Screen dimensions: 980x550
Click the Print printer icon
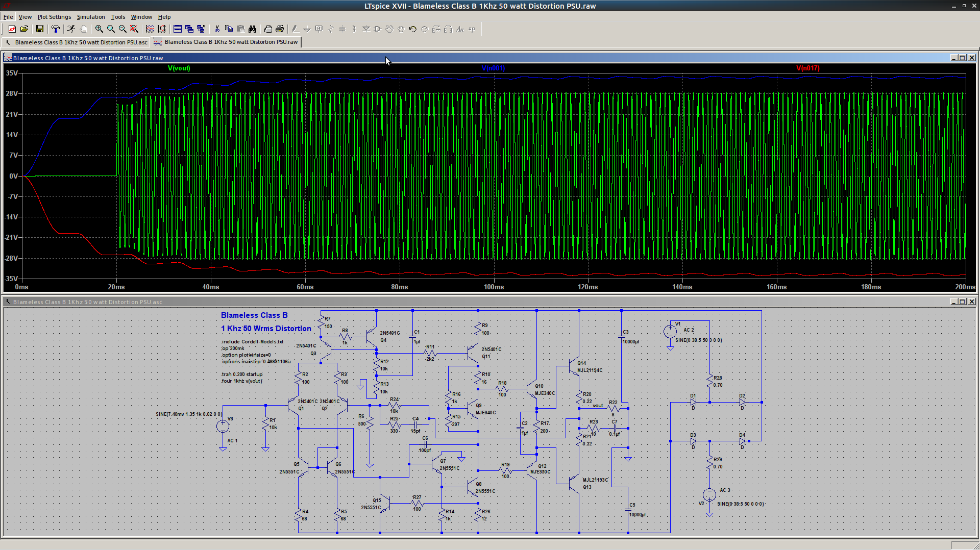click(x=280, y=29)
